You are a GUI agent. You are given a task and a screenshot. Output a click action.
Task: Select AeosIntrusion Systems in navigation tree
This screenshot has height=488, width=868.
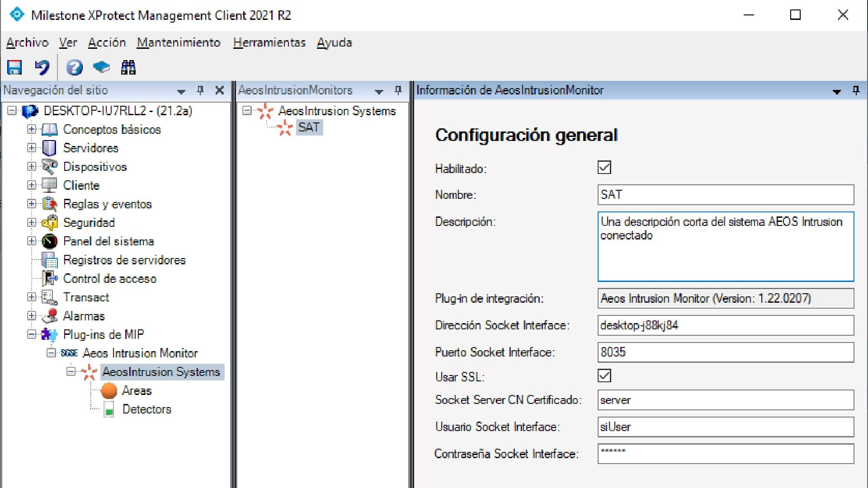pos(161,372)
